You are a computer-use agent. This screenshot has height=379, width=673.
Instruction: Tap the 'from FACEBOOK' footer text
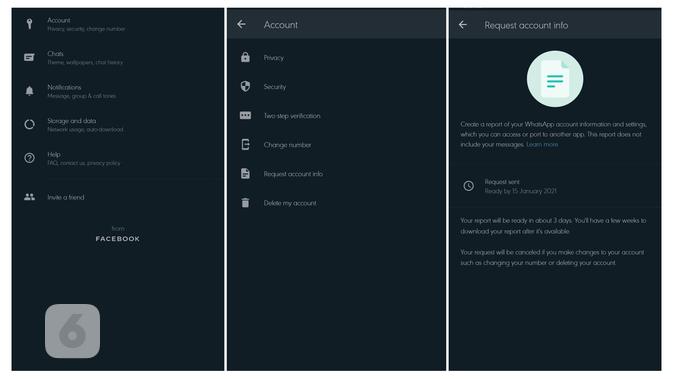[118, 234]
